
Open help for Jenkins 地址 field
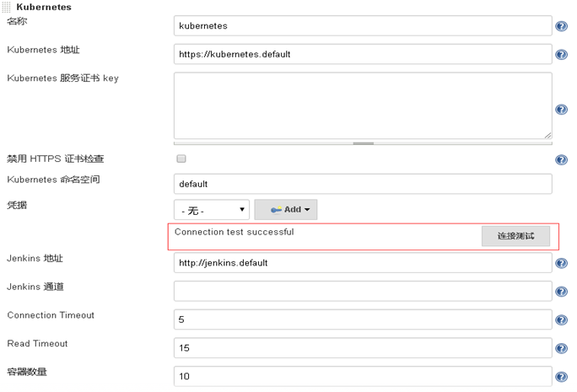561,263
